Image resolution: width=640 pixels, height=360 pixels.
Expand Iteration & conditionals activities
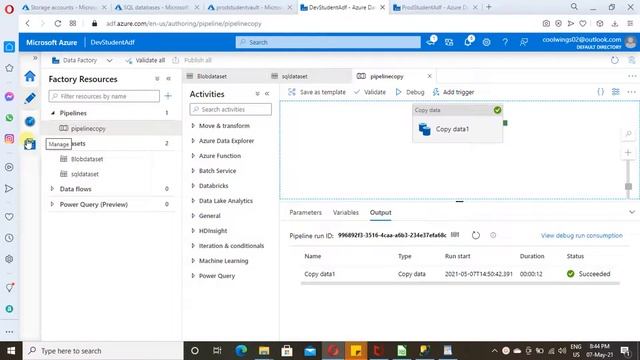point(193,246)
